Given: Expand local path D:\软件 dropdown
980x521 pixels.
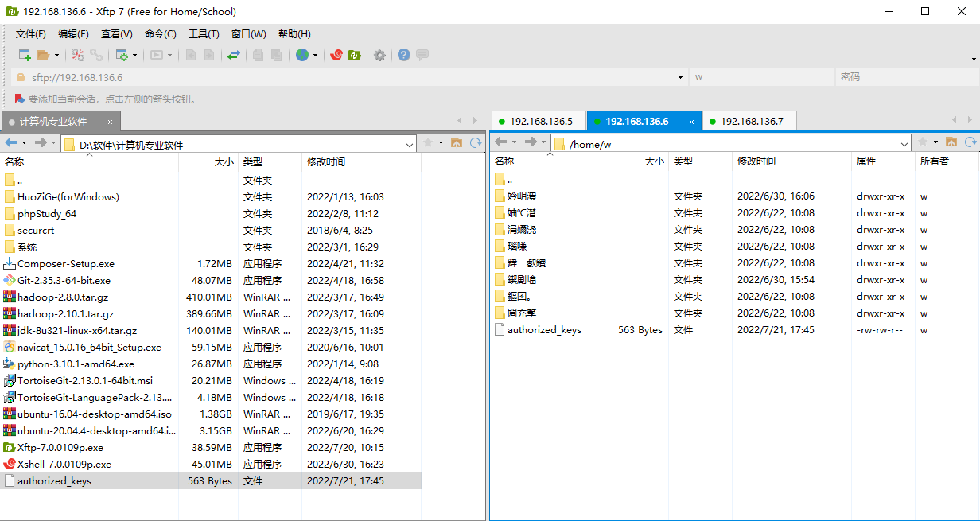Looking at the screenshot, I should coord(410,145).
